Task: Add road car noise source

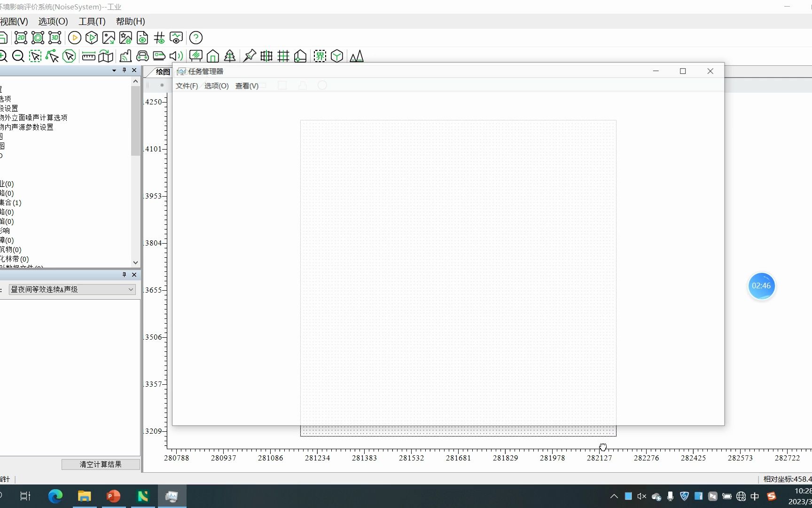Action: coord(142,56)
